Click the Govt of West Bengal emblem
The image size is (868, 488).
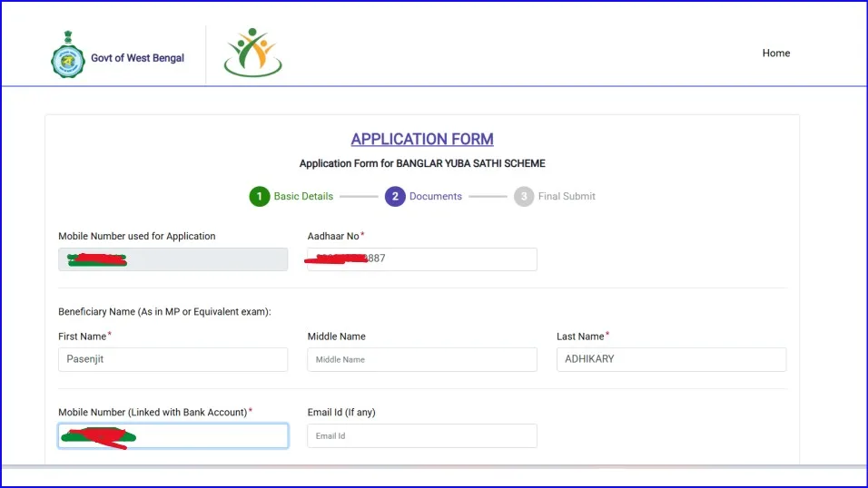(x=67, y=54)
